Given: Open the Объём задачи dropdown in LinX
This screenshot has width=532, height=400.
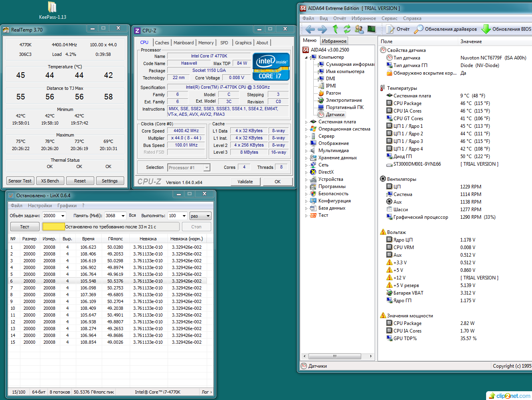Looking at the screenshot, I should [63, 216].
